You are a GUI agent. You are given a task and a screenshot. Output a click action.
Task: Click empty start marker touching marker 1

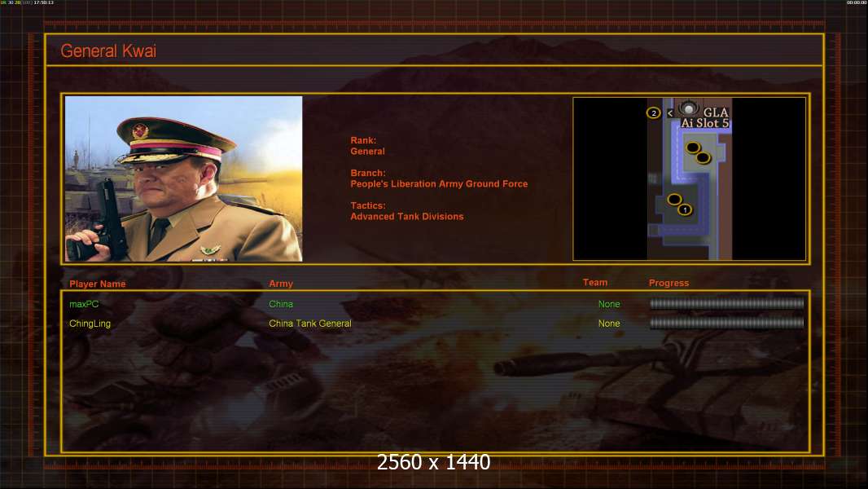[x=674, y=200]
